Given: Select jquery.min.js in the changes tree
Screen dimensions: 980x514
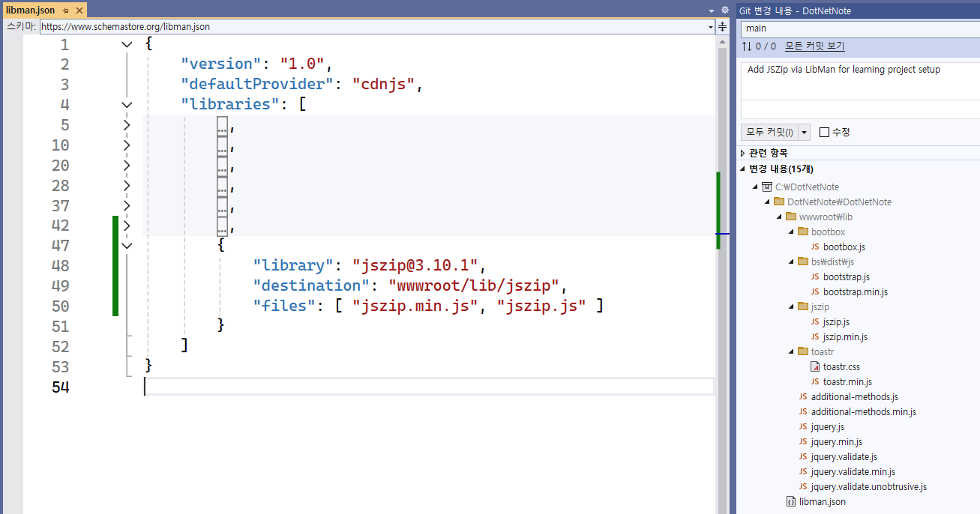Looking at the screenshot, I should (x=838, y=441).
